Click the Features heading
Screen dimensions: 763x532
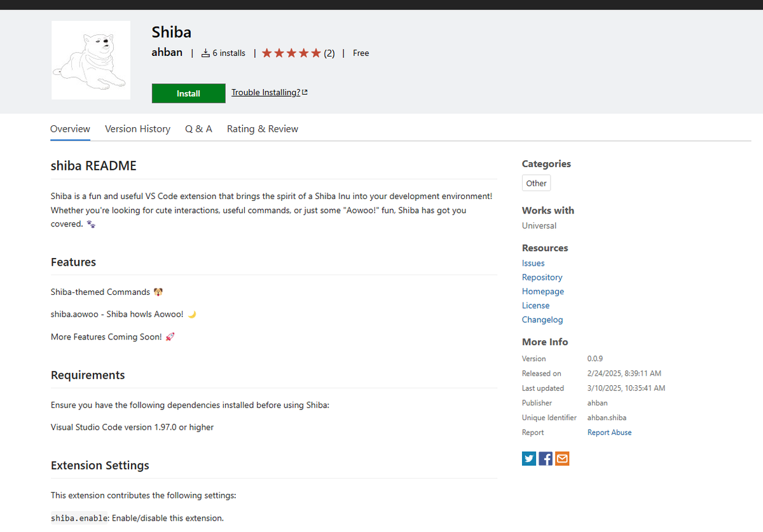tap(73, 262)
